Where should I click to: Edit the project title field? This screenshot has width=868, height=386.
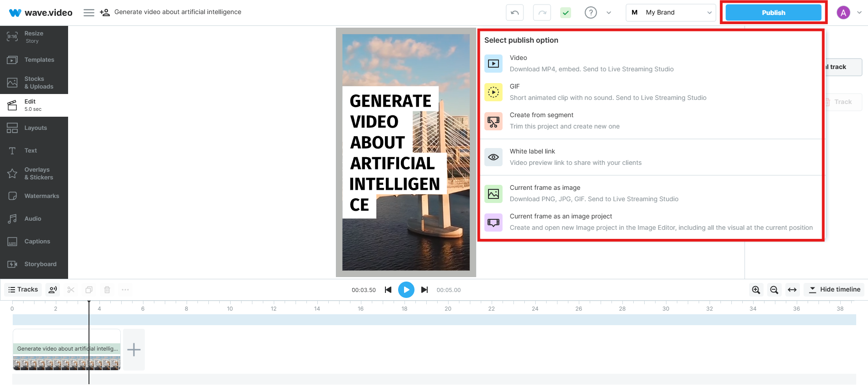click(x=178, y=12)
